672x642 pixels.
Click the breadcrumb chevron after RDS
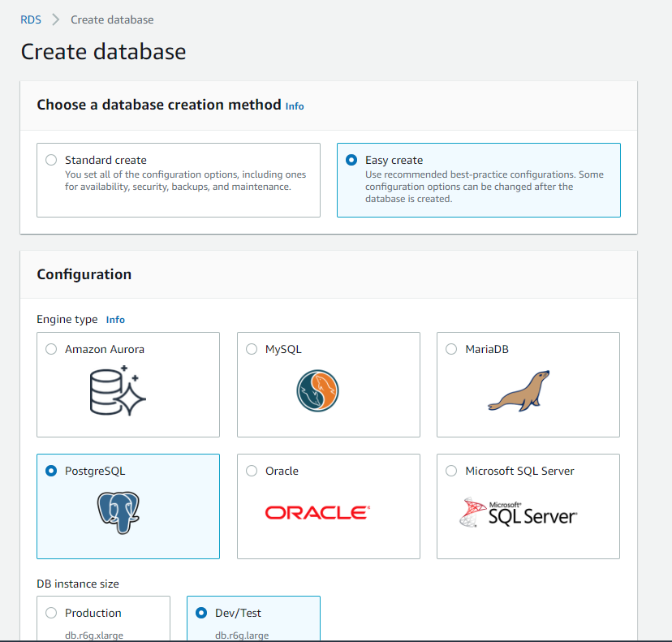pyautogui.click(x=56, y=19)
